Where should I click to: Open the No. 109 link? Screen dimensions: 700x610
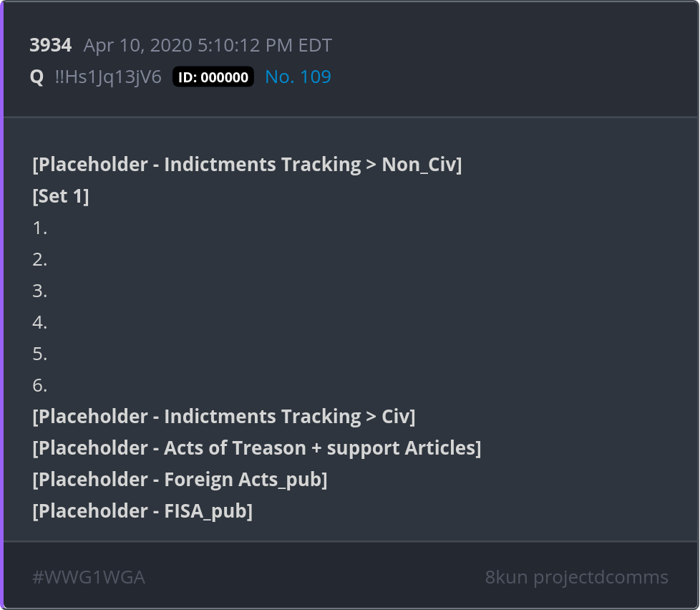click(x=298, y=77)
